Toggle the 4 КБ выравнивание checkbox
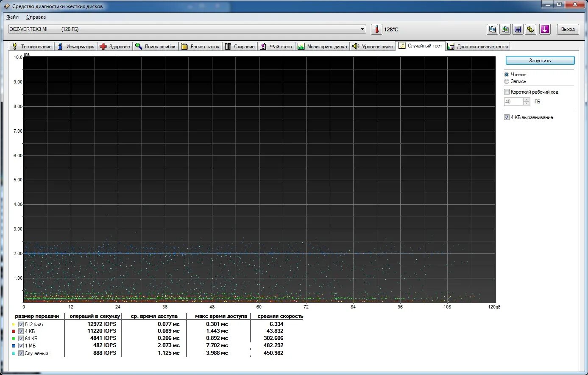 [x=507, y=117]
